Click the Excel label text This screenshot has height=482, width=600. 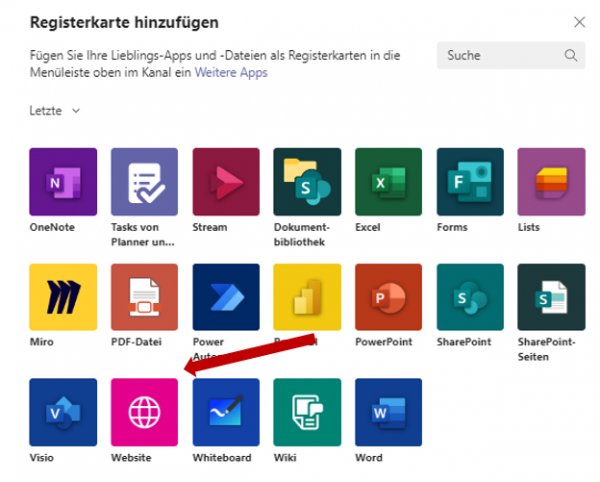(x=368, y=227)
